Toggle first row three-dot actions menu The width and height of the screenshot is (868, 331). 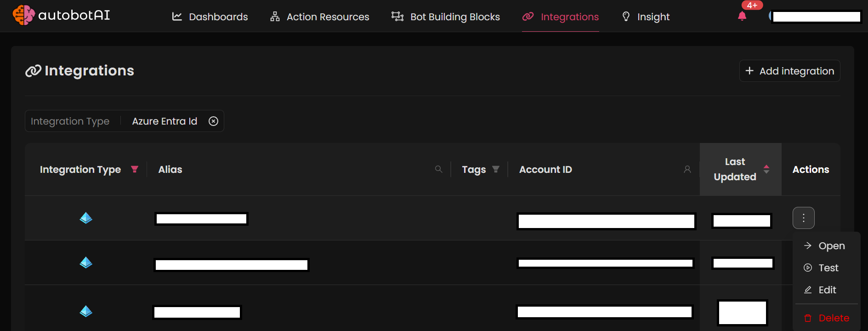point(803,218)
